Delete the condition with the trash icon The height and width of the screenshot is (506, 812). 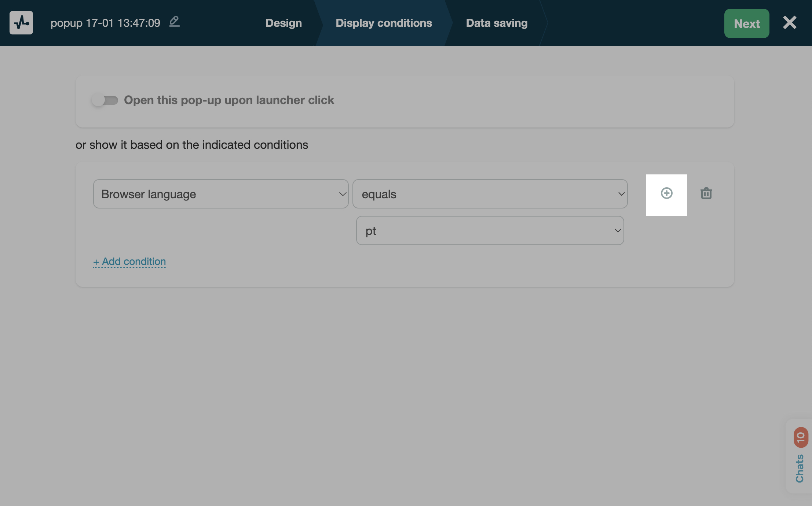point(706,193)
